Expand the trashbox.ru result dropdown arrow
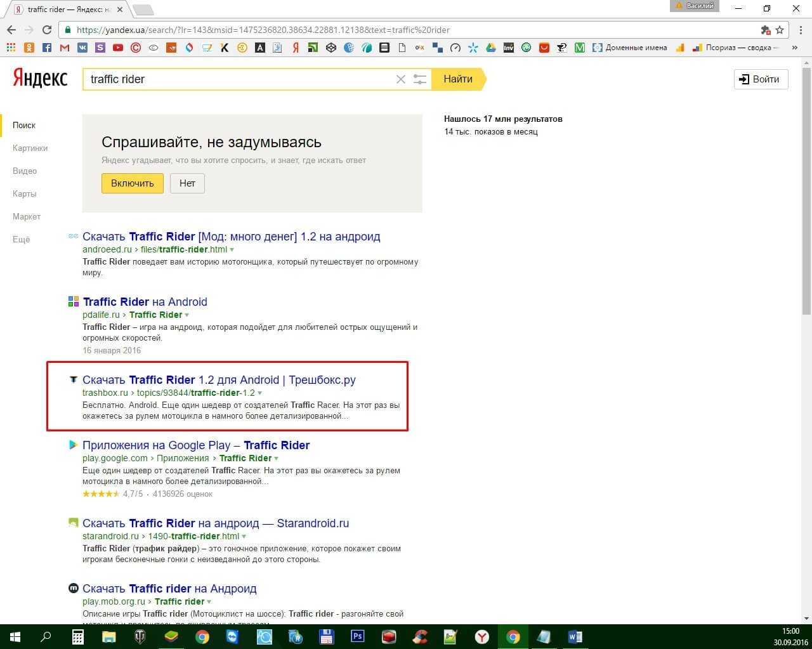 click(x=260, y=393)
